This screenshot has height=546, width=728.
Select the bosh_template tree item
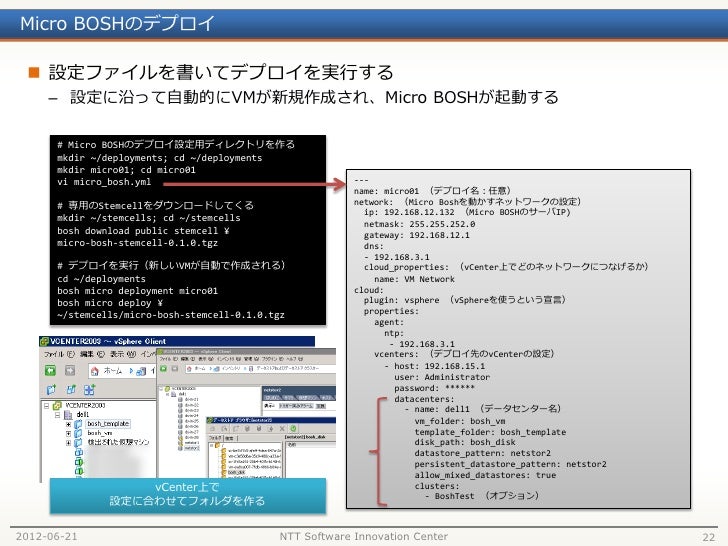[x=108, y=424]
